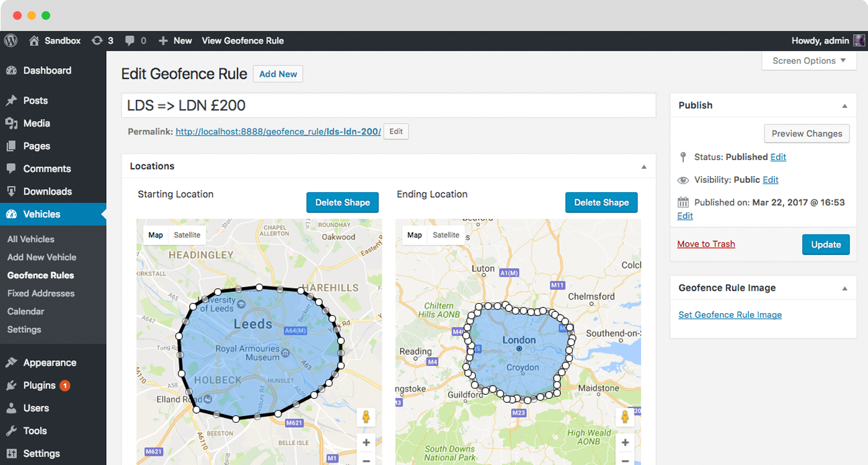The height and width of the screenshot is (465, 868).
Task: Switch the London map to Map view
Action: pos(415,235)
